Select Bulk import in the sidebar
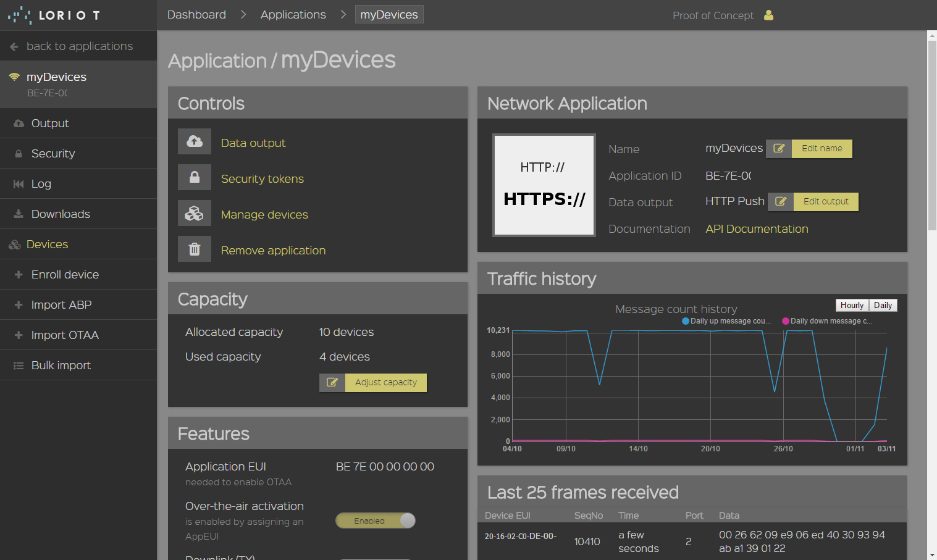937x560 pixels. pos(78,366)
